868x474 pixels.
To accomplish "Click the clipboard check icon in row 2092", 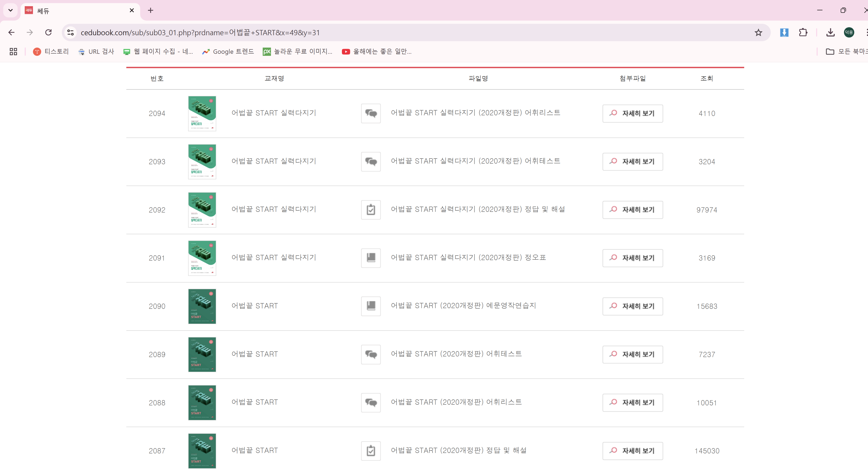I will point(371,210).
